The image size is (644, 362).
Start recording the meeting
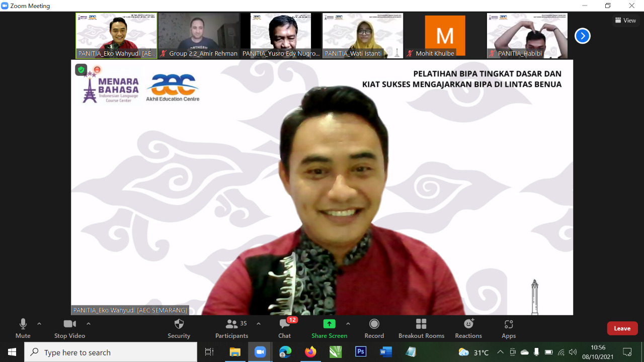click(x=374, y=328)
